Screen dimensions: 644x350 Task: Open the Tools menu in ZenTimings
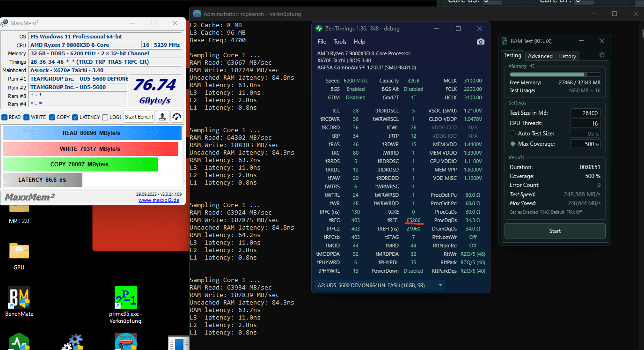tap(340, 42)
